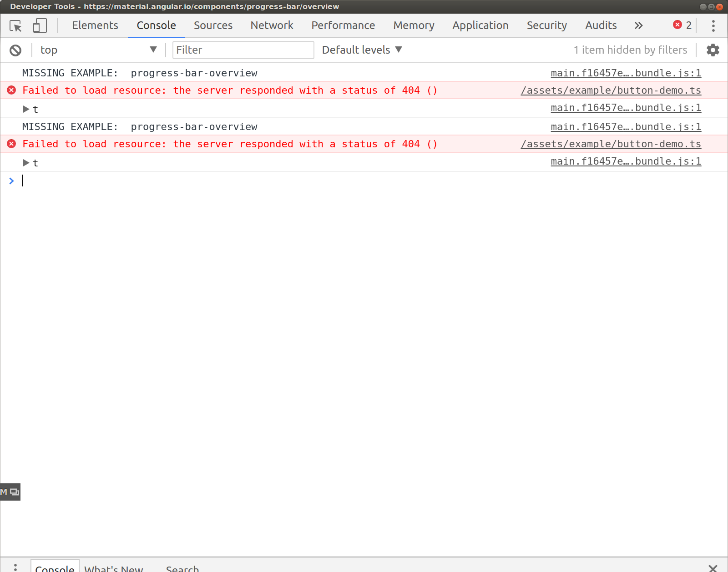Open the drawer three-dot menu
Viewport: 728px width, 572px height.
(x=15, y=567)
